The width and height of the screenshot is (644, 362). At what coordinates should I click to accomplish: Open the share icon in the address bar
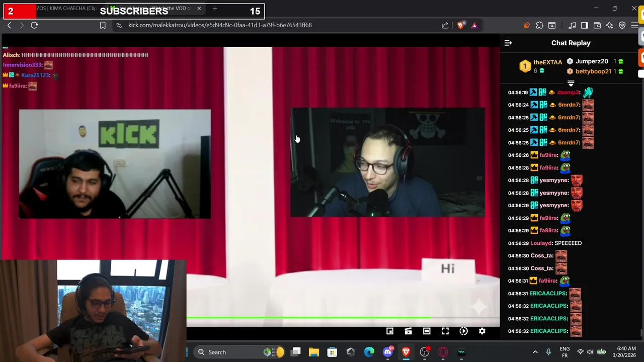(x=445, y=25)
